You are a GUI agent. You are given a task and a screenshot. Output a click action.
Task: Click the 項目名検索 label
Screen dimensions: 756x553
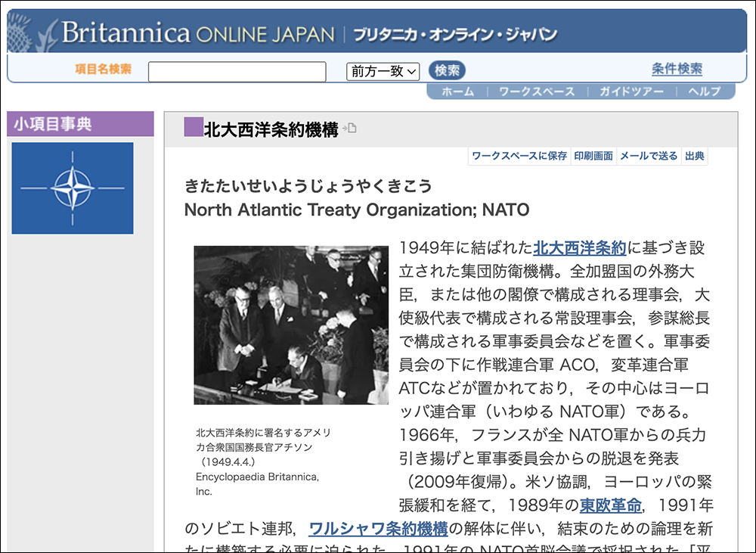(103, 69)
